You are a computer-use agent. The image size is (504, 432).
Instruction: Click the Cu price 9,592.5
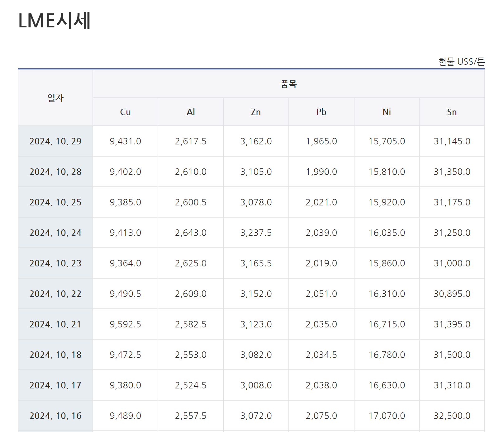[125, 324]
